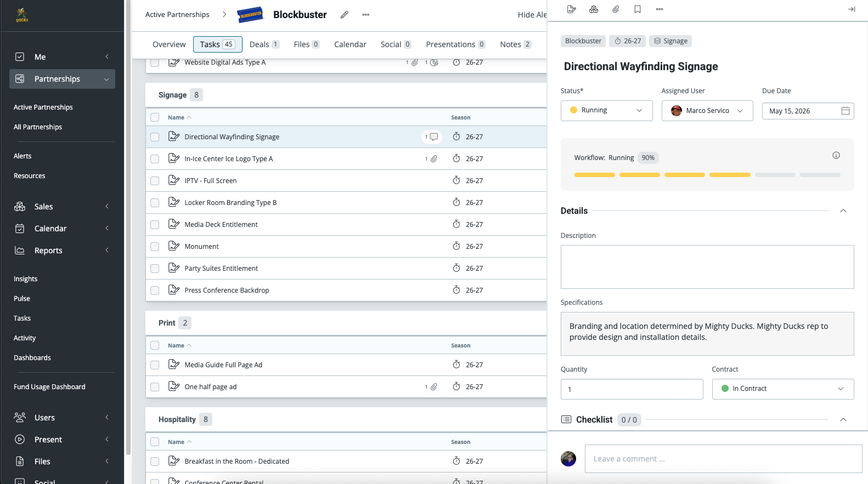
Task: Check the In-Ice Center Ice Logo Type A checkbox
Action: [155, 159]
